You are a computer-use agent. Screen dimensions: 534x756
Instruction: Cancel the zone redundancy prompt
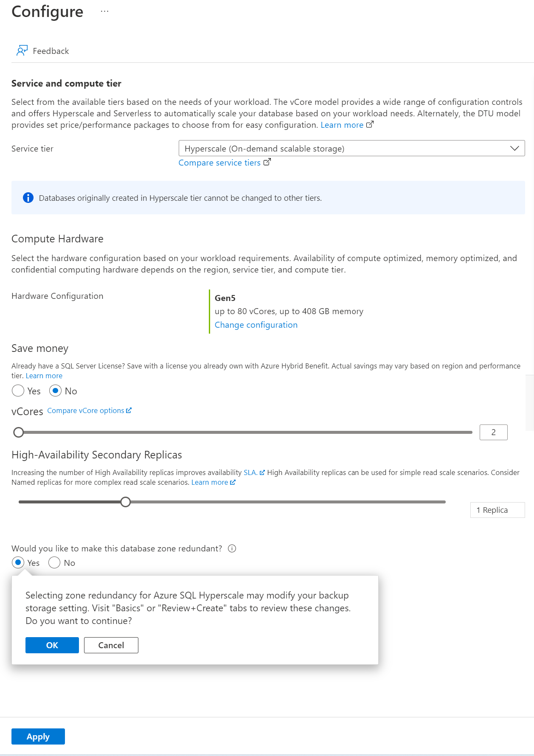[111, 645]
